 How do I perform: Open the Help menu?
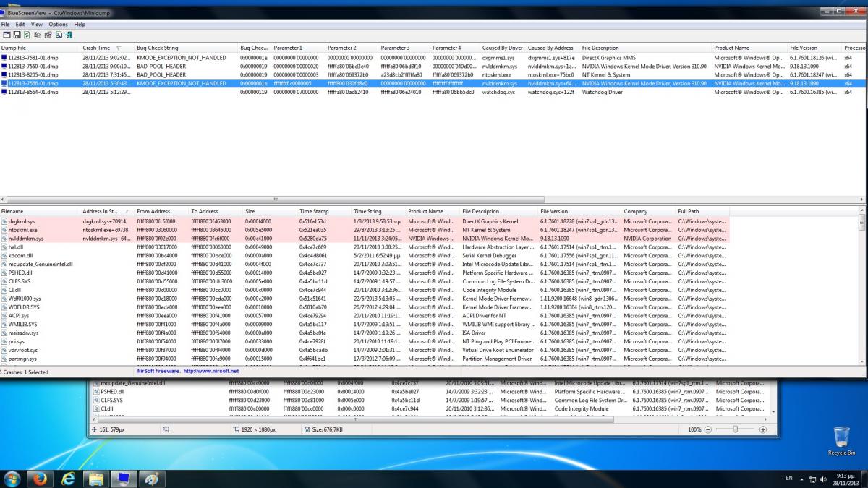(80, 25)
